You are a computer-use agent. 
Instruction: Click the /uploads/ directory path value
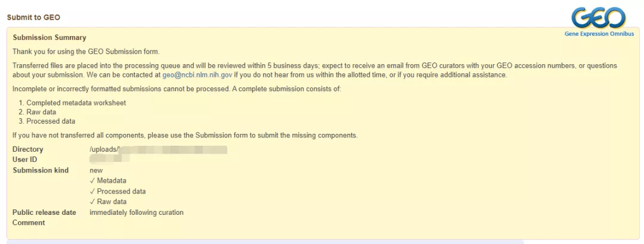[105, 149]
